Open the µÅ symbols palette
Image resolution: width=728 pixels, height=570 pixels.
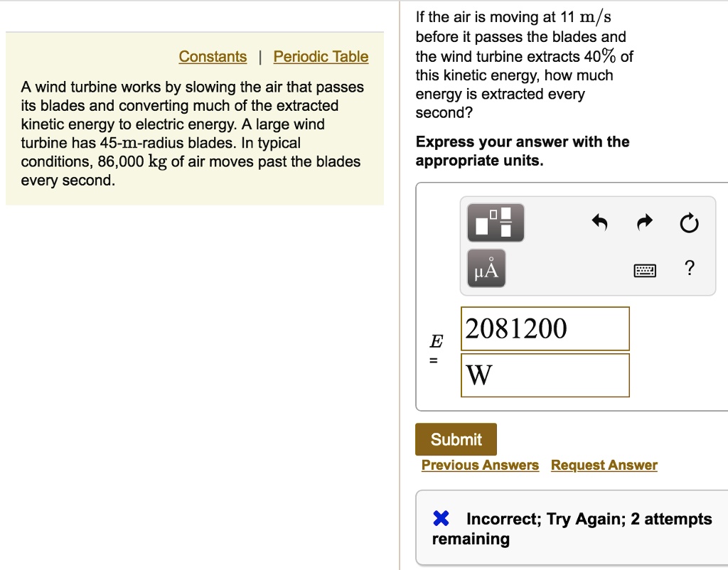pos(486,268)
